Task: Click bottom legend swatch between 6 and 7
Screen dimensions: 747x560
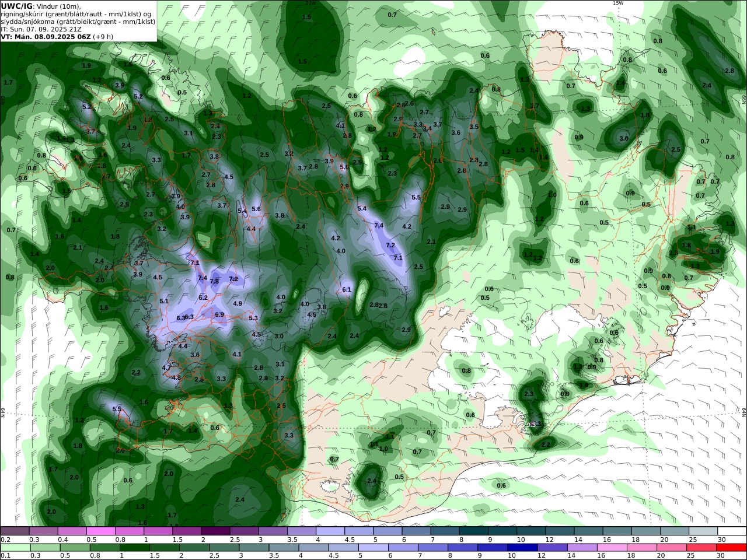Action: tap(403, 547)
